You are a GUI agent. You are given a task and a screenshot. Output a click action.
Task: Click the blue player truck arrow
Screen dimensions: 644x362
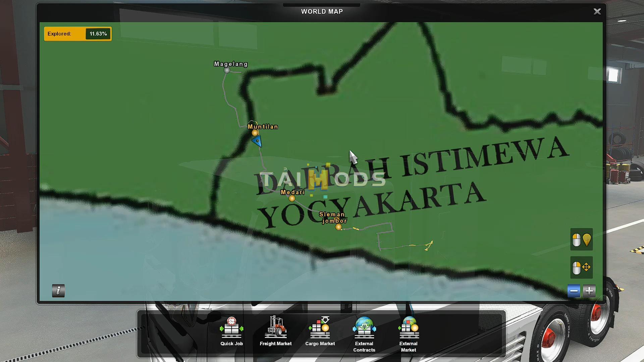point(257,141)
